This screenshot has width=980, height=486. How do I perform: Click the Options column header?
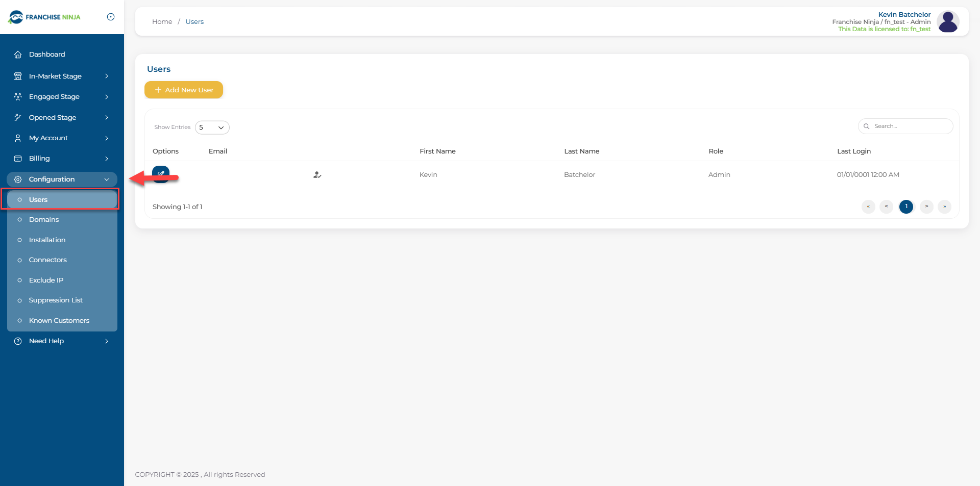coord(165,151)
